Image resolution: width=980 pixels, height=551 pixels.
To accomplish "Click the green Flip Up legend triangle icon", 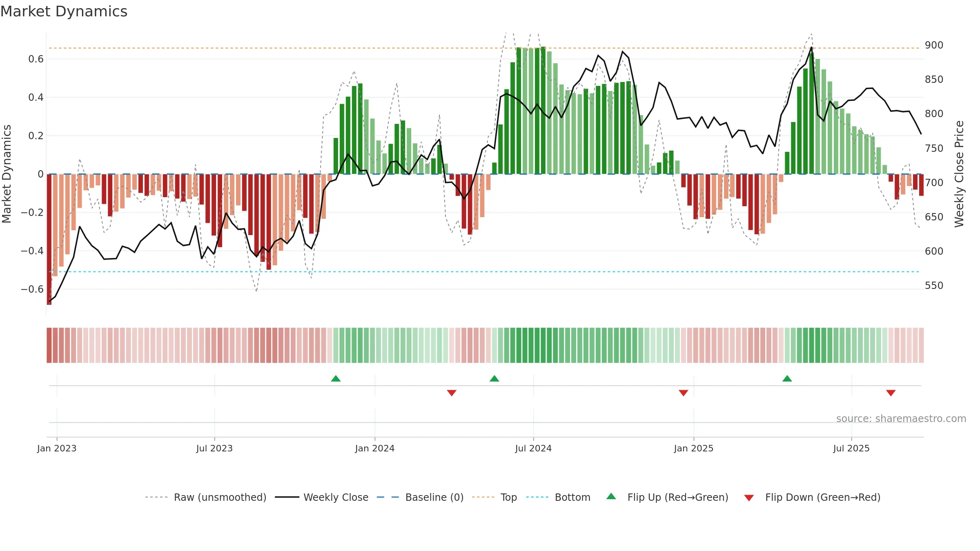I will pos(611,496).
